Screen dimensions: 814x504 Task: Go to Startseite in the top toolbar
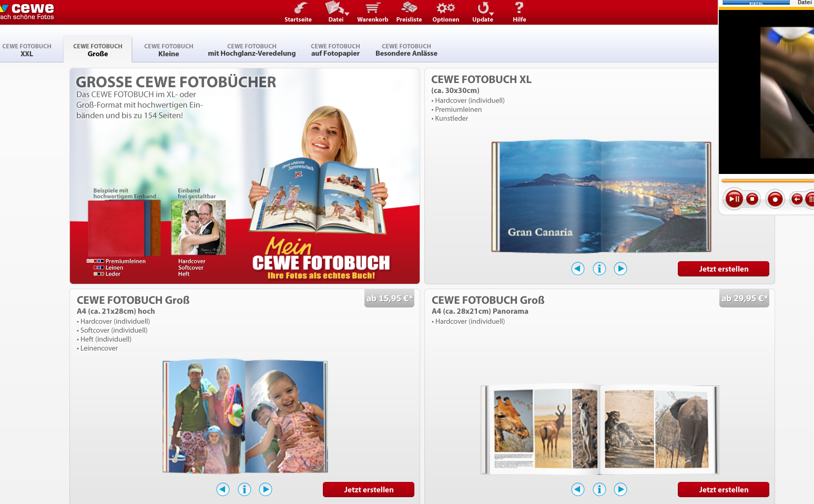pos(298,12)
